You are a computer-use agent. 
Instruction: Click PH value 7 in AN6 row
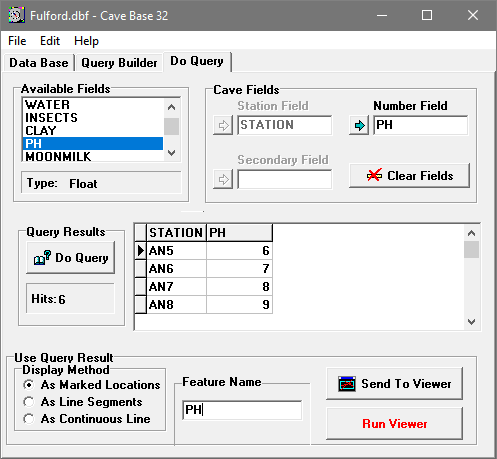tap(239, 269)
